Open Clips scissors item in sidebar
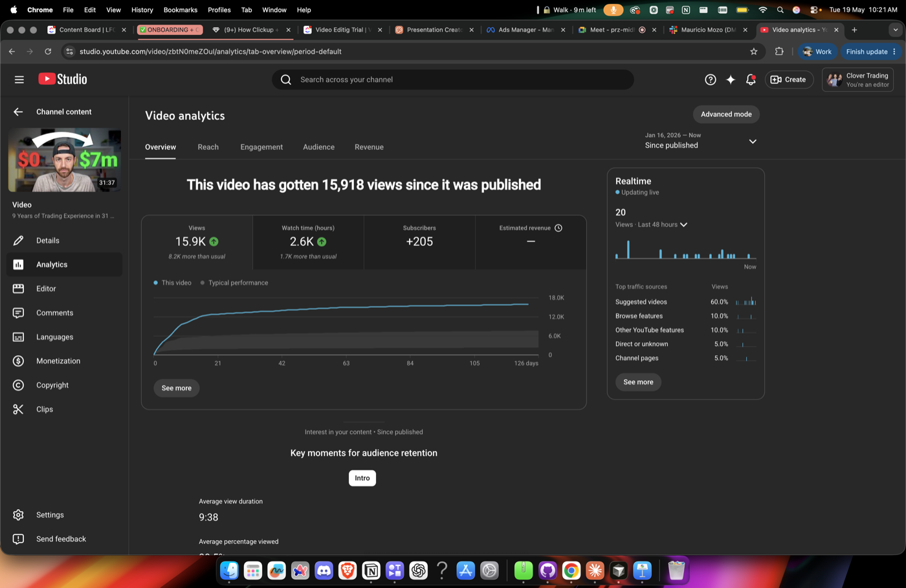 64,409
